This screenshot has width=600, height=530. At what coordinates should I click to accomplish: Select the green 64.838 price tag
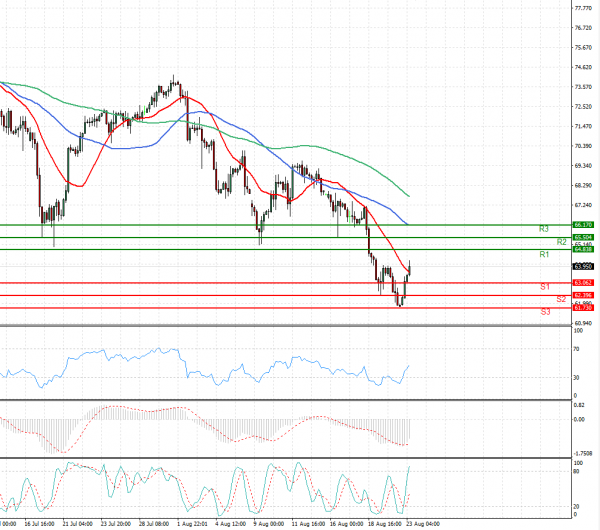583,250
